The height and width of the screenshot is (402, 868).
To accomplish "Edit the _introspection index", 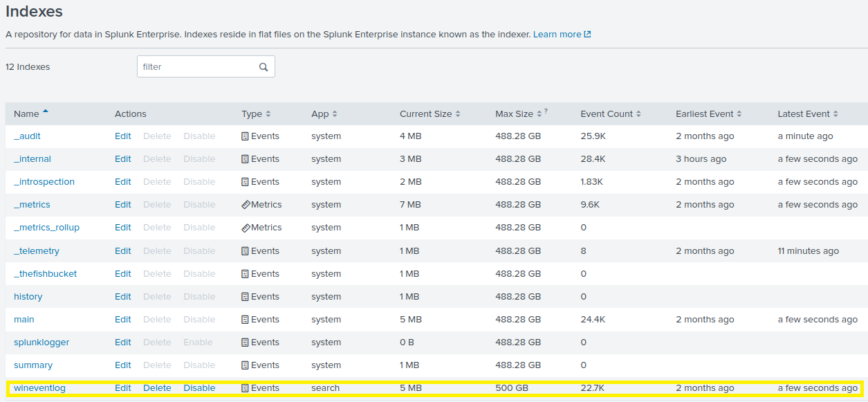I will pyautogui.click(x=123, y=182).
